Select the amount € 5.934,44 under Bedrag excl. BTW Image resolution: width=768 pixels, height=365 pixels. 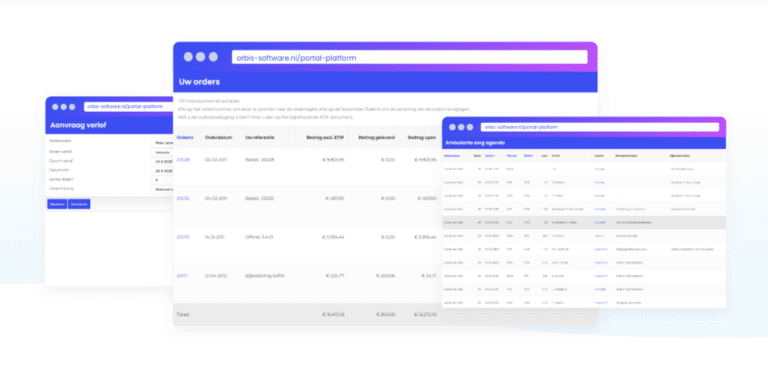pyautogui.click(x=333, y=237)
